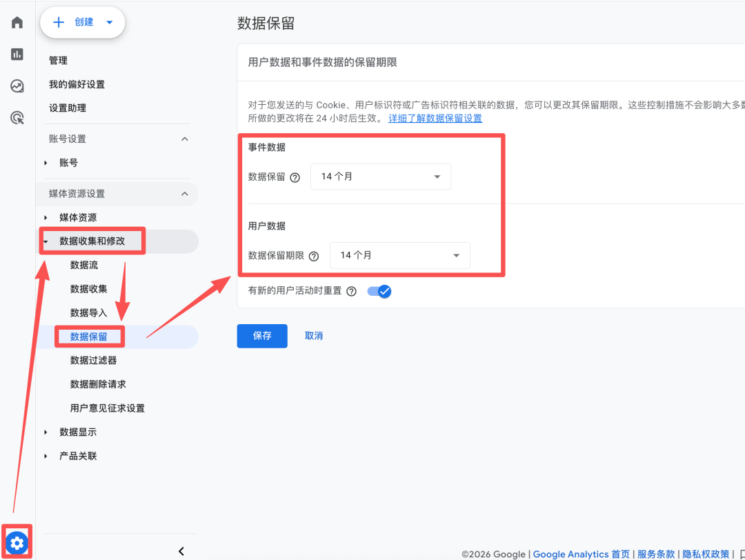
Task: Open the 创建 button dropdown arrow
Action: tap(108, 22)
